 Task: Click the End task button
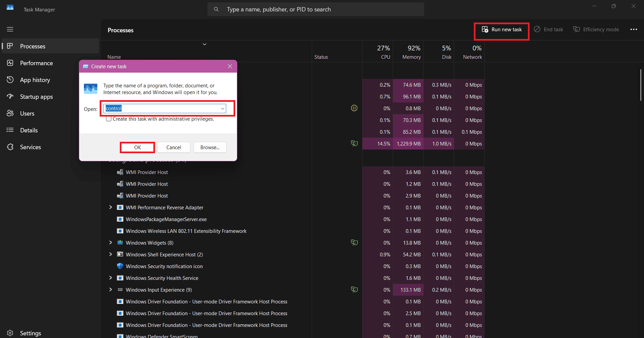pyautogui.click(x=548, y=30)
